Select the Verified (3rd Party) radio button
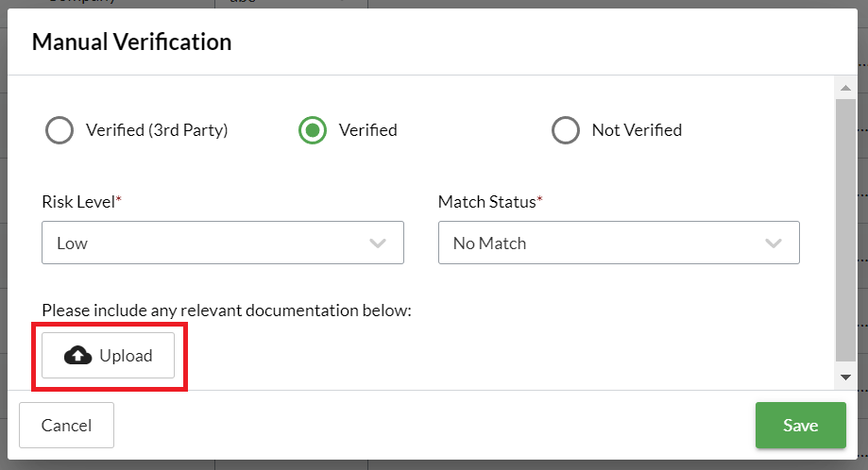The image size is (868, 470). pyautogui.click(x=60, y=130)
